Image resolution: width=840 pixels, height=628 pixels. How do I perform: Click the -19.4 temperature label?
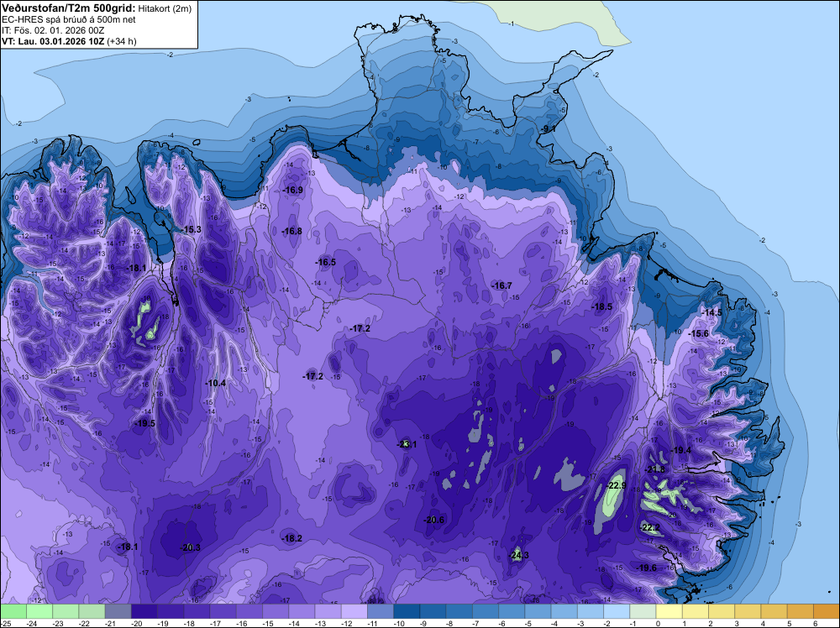coord(681,450)
